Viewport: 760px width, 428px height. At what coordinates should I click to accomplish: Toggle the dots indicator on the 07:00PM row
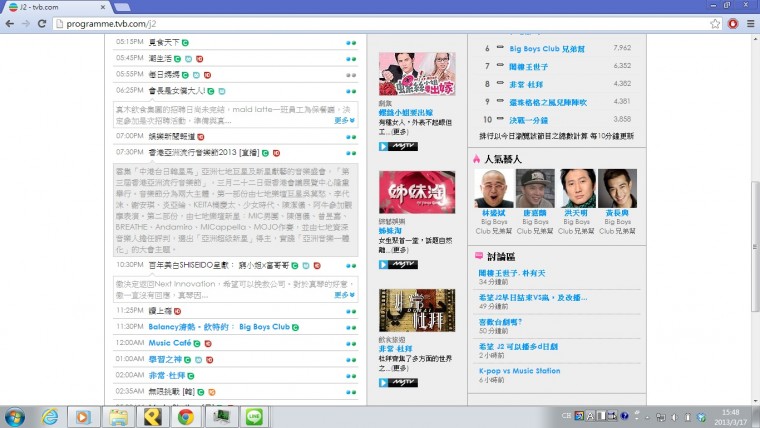pos(351,137)
